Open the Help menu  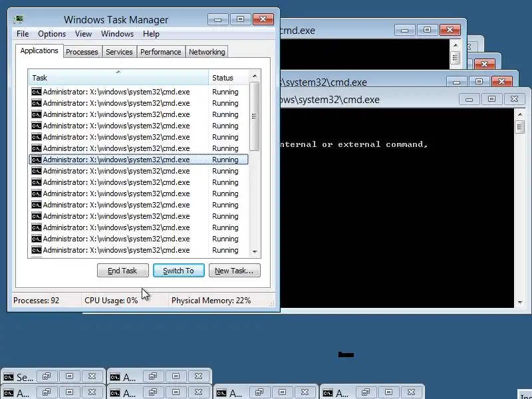coord(151,34)
